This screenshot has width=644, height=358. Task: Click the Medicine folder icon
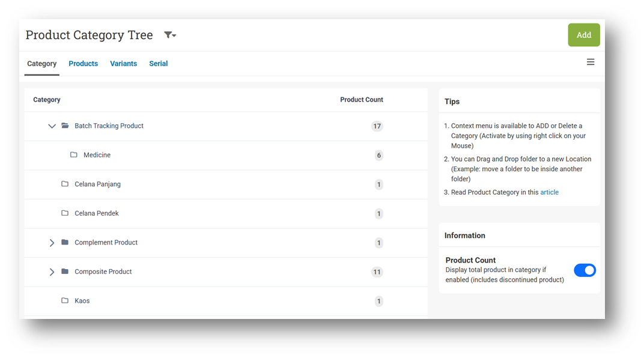point(74,155)
